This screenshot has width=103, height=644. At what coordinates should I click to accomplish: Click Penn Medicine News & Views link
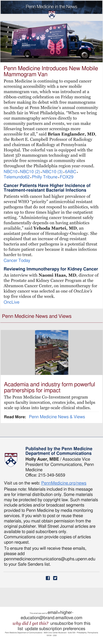(57, 417)
